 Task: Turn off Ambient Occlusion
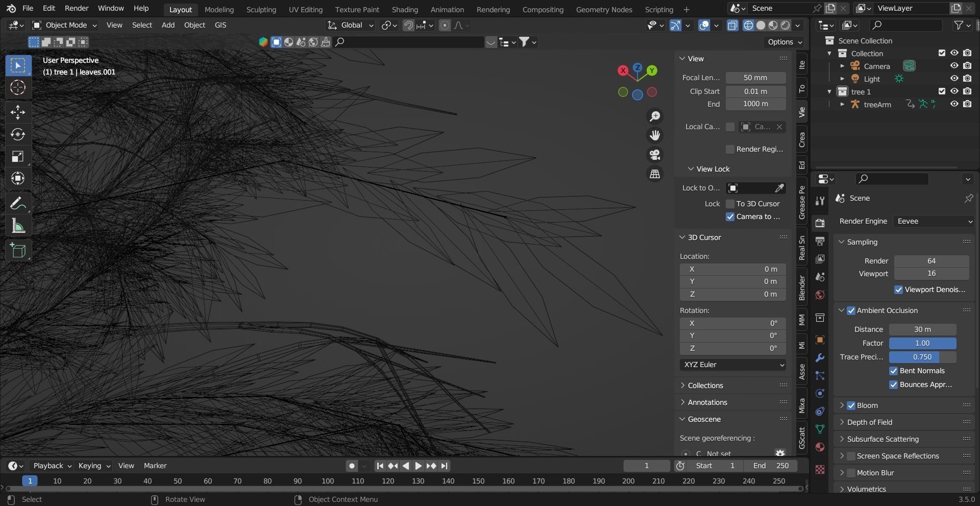pos(851,310)
